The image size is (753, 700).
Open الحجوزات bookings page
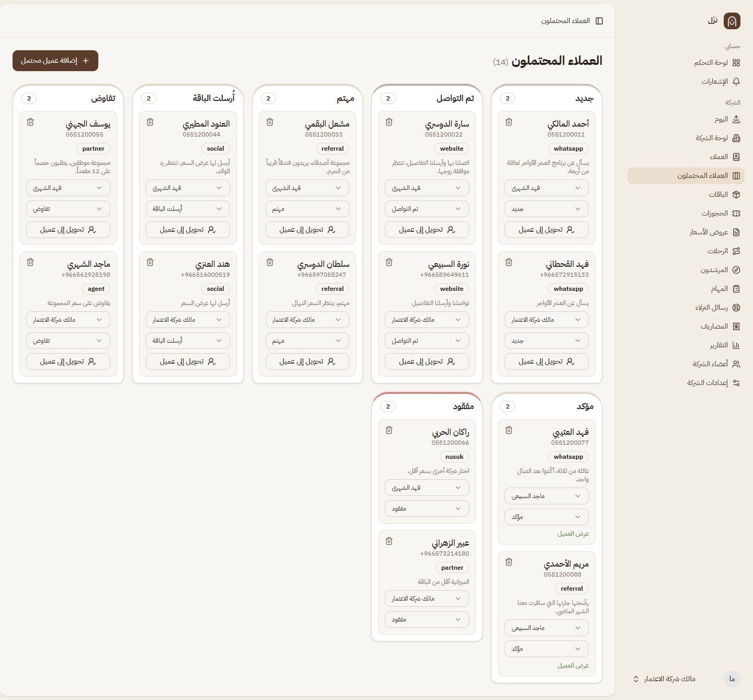[x=686, y=213]
